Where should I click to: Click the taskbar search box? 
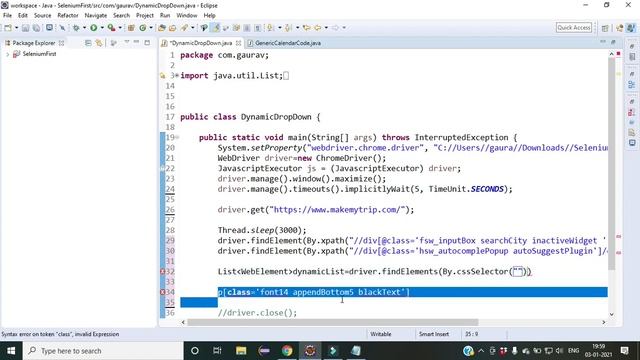tap(103, 351)
